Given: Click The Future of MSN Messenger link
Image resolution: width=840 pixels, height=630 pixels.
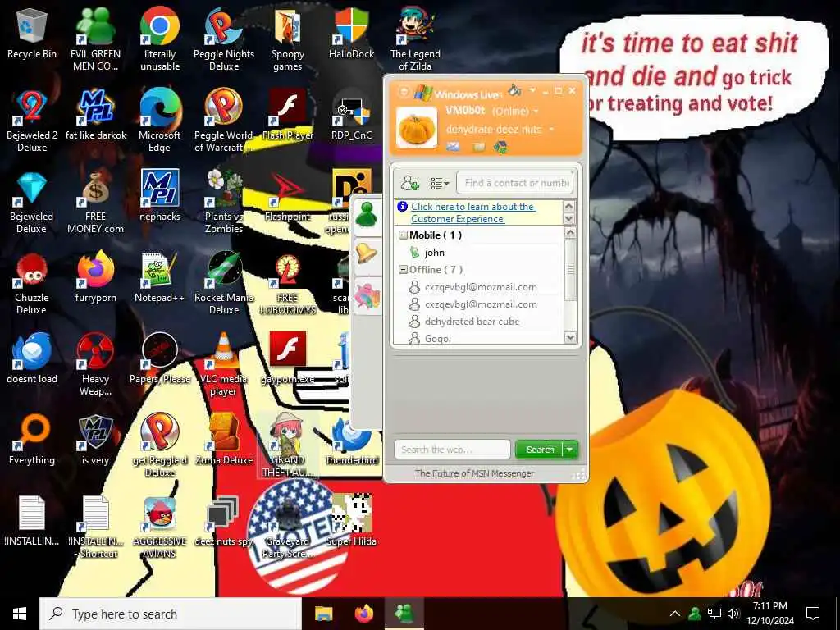Looking at the screenshot, I should coord(474,473).
